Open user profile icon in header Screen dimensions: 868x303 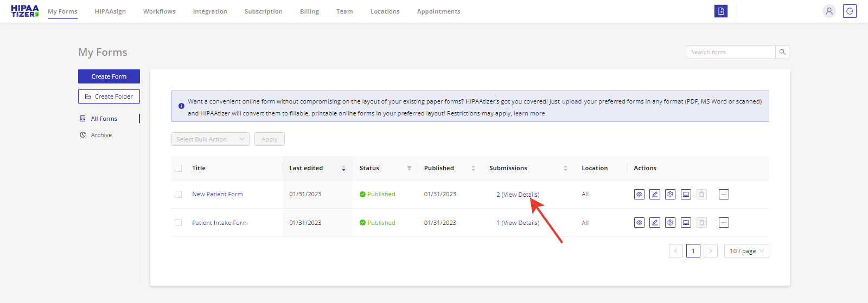(x=828, y=11)
